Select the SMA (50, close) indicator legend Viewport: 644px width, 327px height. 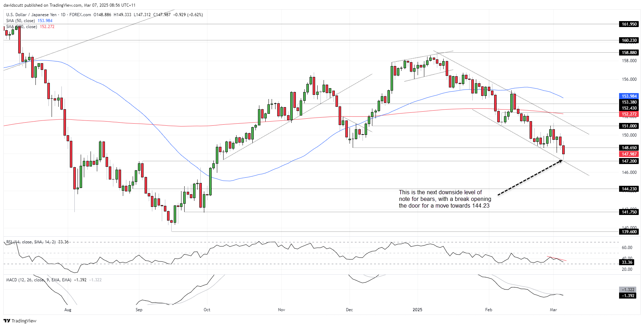[29, 21]
